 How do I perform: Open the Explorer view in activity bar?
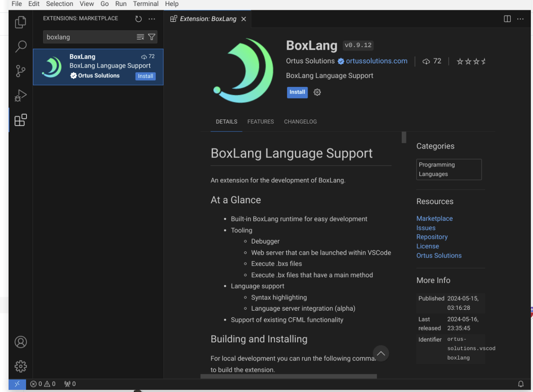(21, 22)
